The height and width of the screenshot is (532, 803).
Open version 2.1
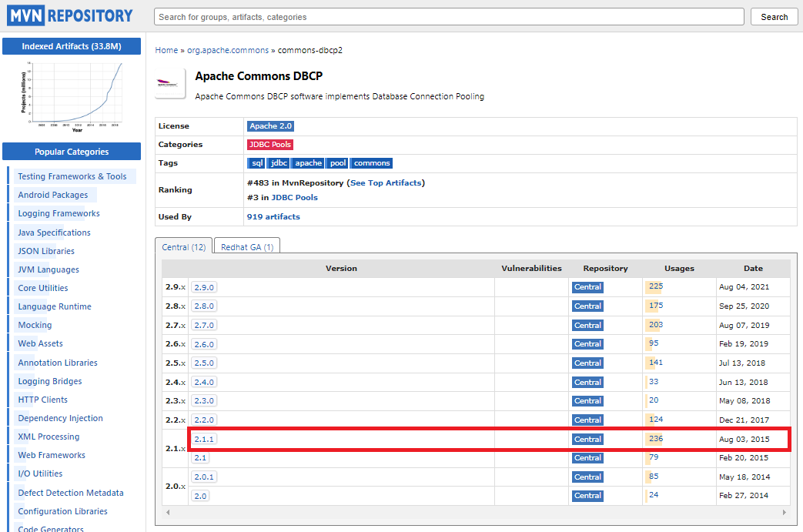pyautogui.click(x=200, y=458)
